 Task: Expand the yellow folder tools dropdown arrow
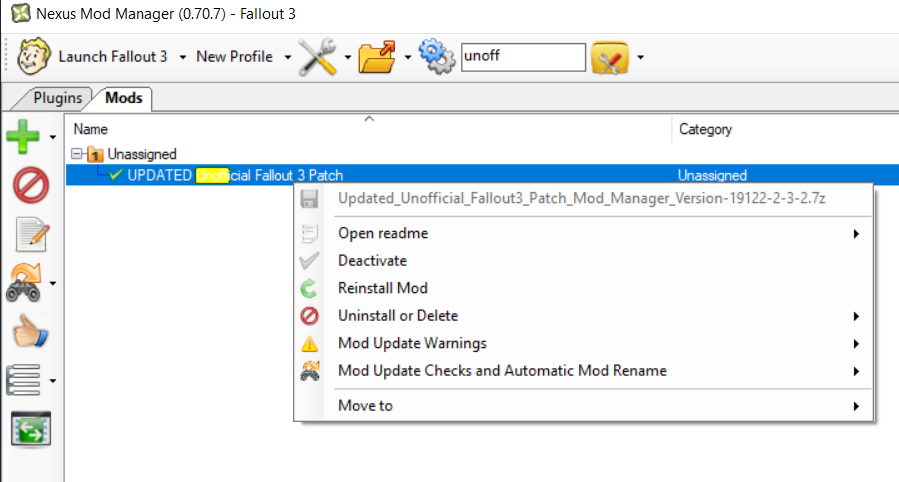point(640,57)
